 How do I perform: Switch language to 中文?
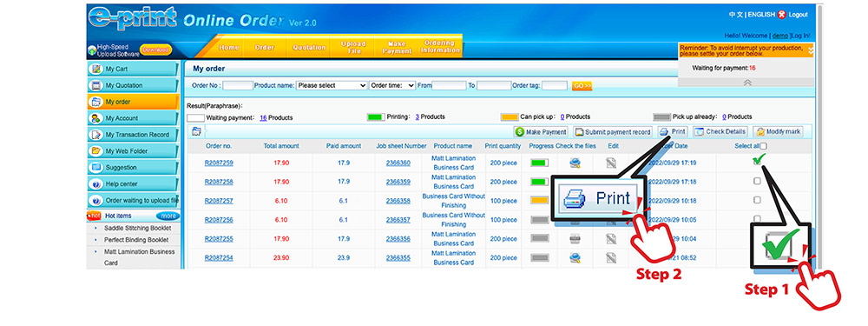click(x=736, y=15)
